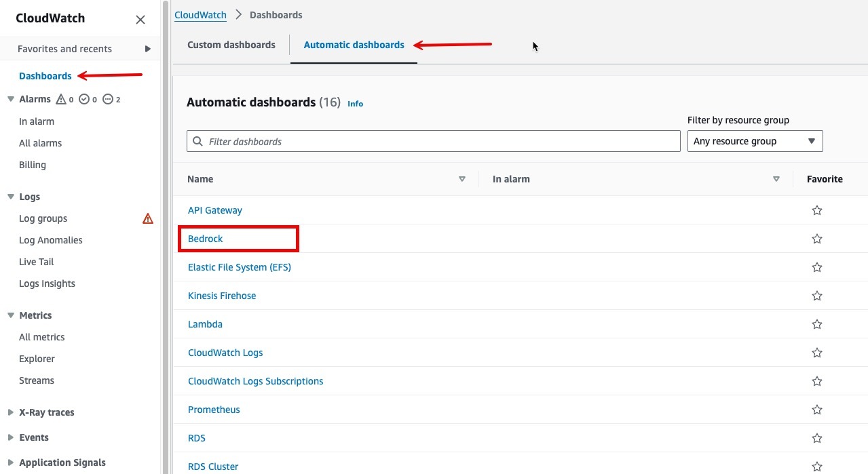Click the alarm triangle status icon
The image size is (868, 474).
(x=61, y=99)
